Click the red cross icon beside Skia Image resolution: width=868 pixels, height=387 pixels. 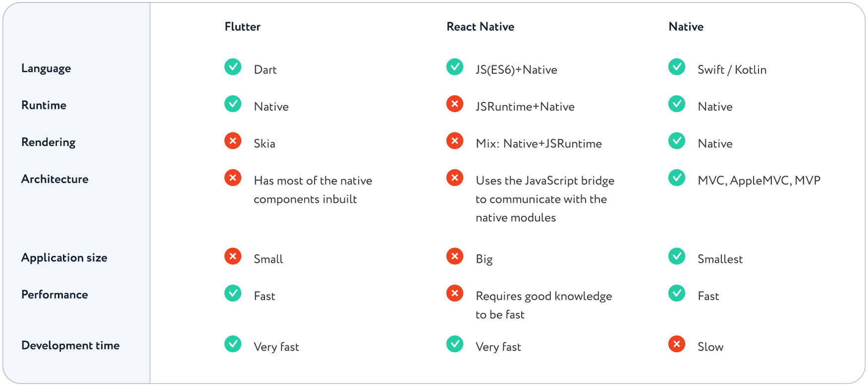click(232, 141)
